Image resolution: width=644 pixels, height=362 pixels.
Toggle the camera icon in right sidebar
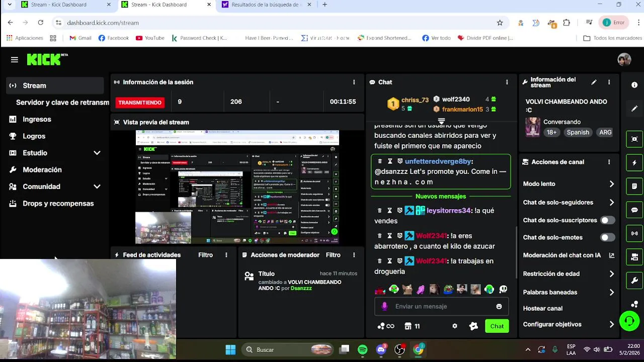634,257
